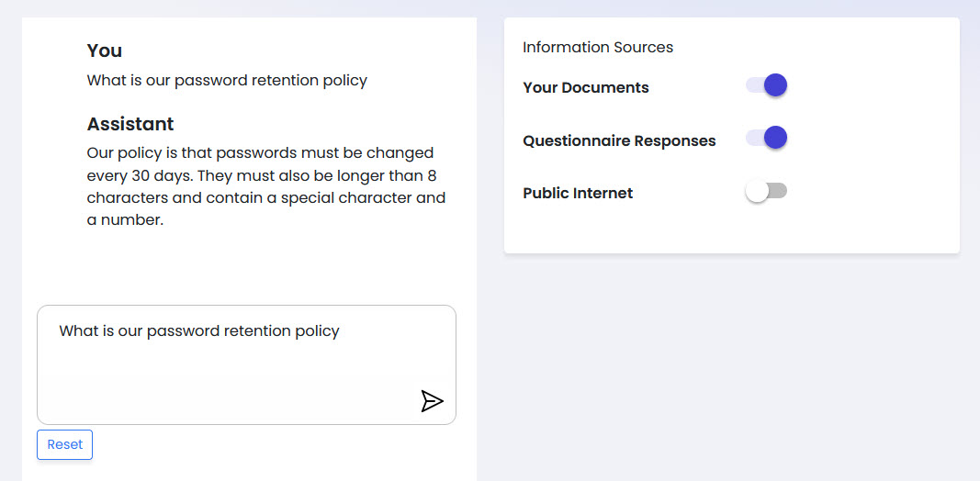The height and width of the screenshot is (481, 980).
Task: Select the Public Internet label text
Action: [577, 194]
